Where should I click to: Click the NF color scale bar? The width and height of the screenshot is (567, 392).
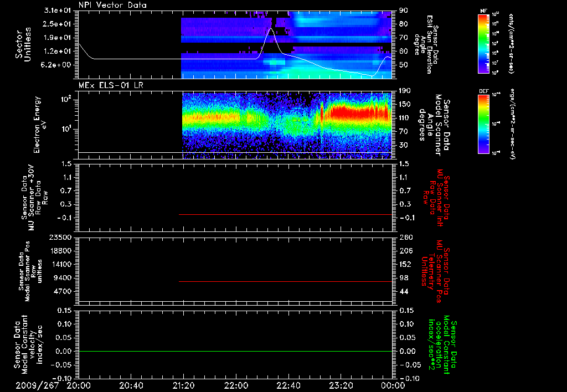484,44
